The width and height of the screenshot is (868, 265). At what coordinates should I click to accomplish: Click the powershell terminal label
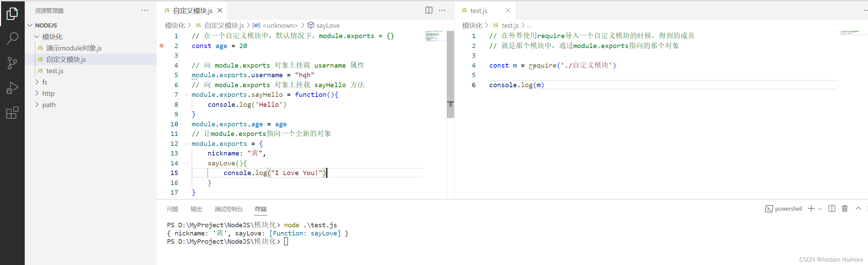click(x=788, y=209)
